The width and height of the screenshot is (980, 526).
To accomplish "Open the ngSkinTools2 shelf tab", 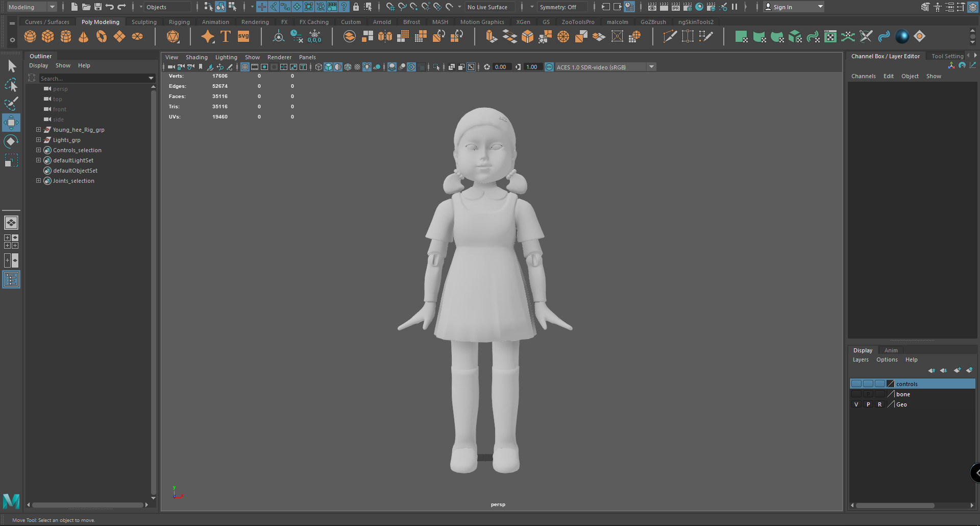I will tap(696, 22).
